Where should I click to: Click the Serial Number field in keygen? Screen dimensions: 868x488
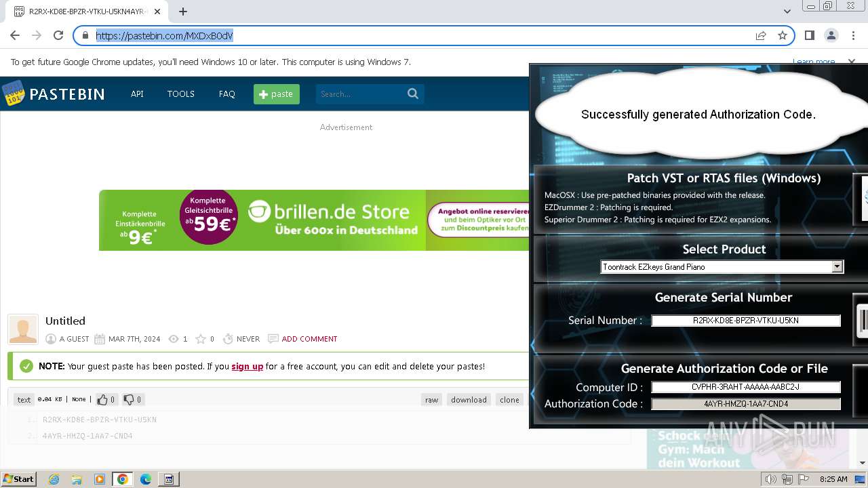point(746,321)
